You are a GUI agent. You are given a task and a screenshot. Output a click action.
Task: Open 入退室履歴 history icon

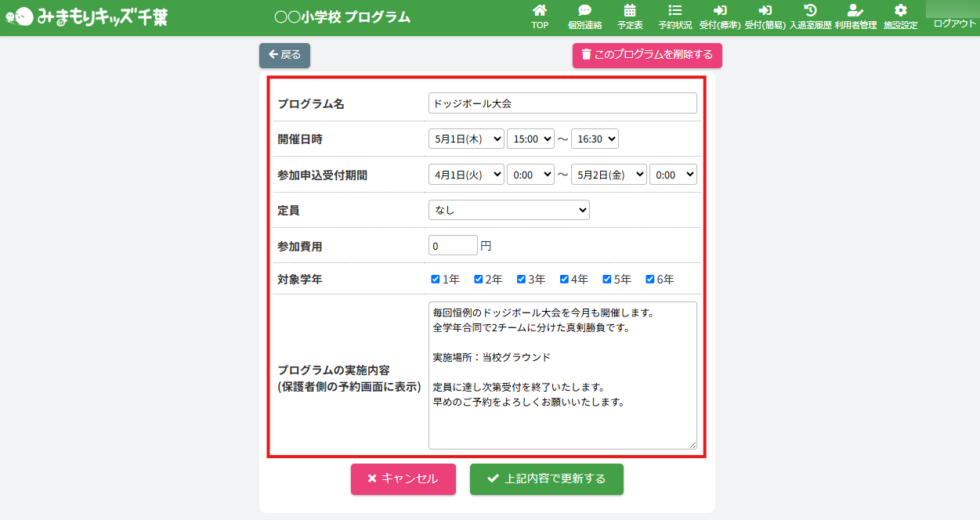(x=810, y=11)
